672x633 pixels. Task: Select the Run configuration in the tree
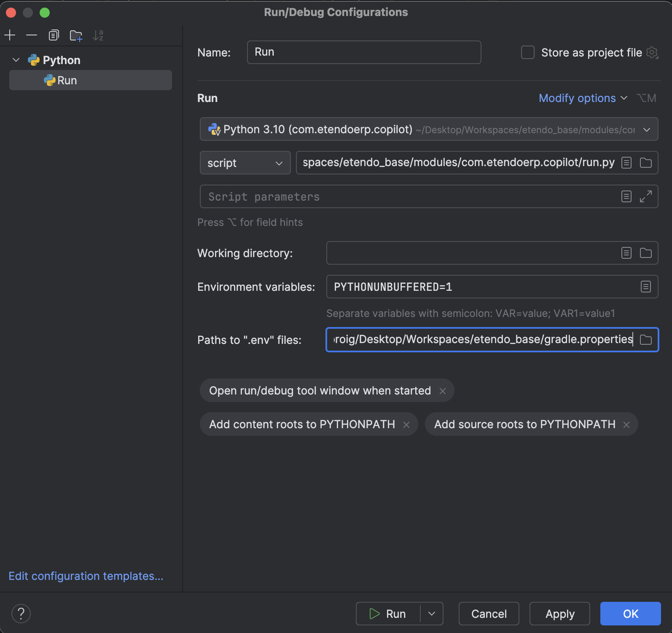coord(67,80)
